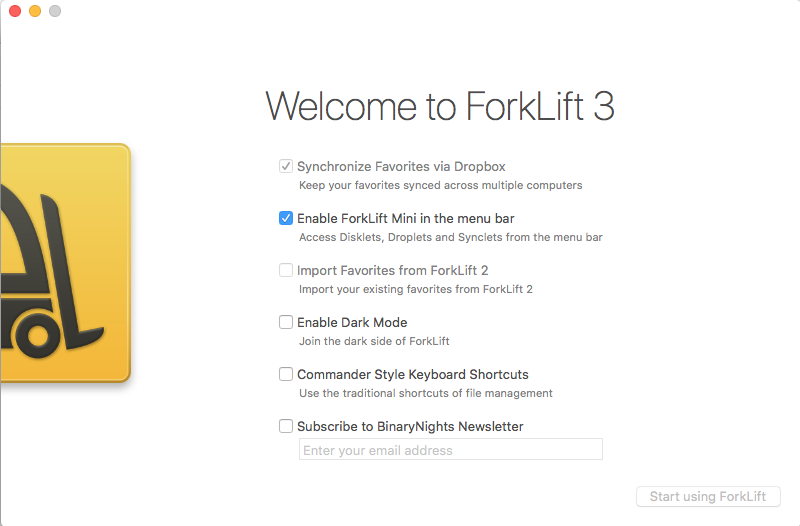Focus the email address input field
800x526 pixels.
(x=450, y=450)
